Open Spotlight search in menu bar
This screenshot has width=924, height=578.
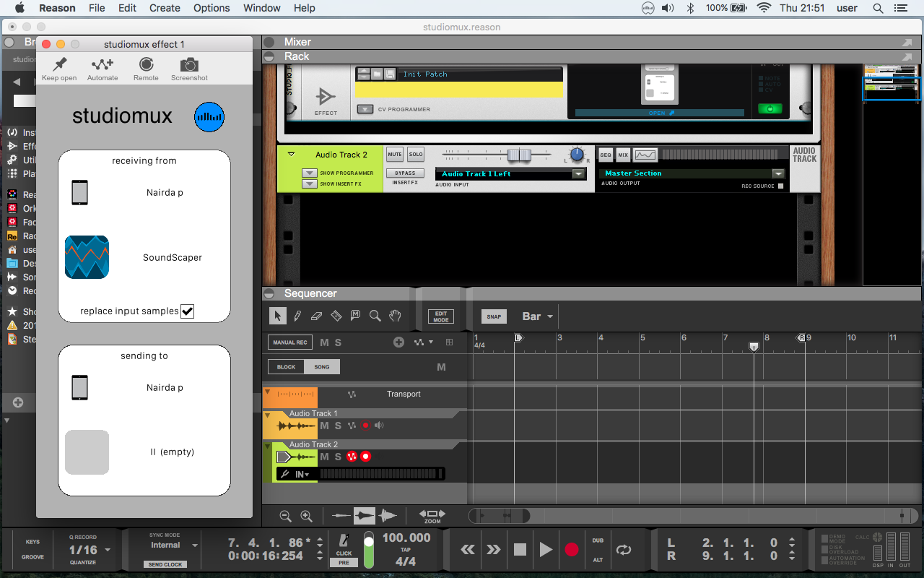(x=878, y=8)
